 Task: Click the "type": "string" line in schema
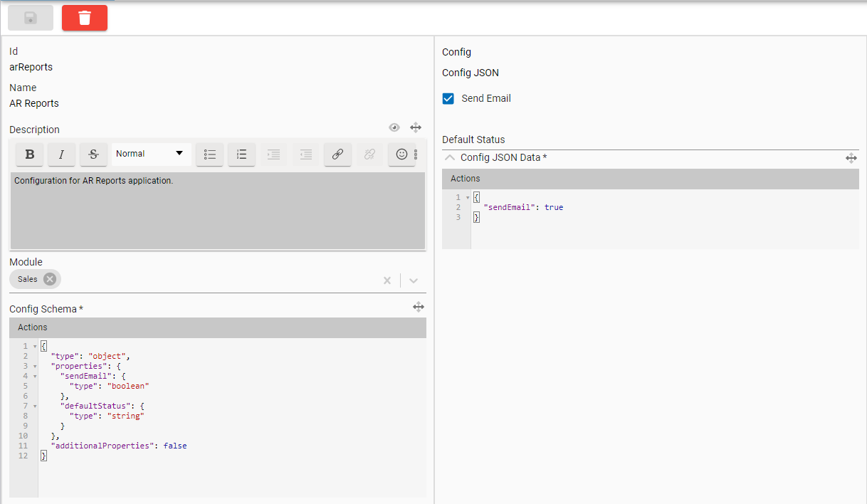coord(107,416)
